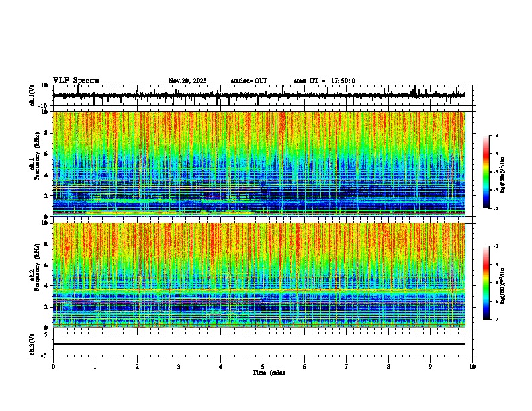Click the "-7" label on ch.1 color bar
Image resolution: width=532 pixels, height=411 pixels.
[x=495, y=208]
